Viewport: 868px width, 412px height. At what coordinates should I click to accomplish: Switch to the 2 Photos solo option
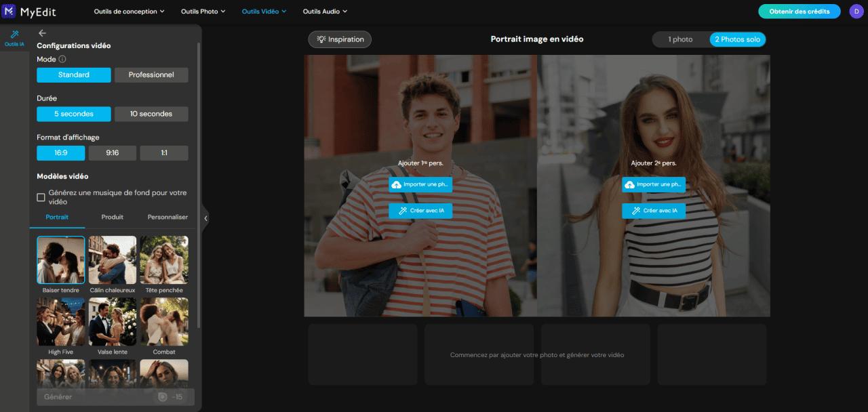click(738, 39)
